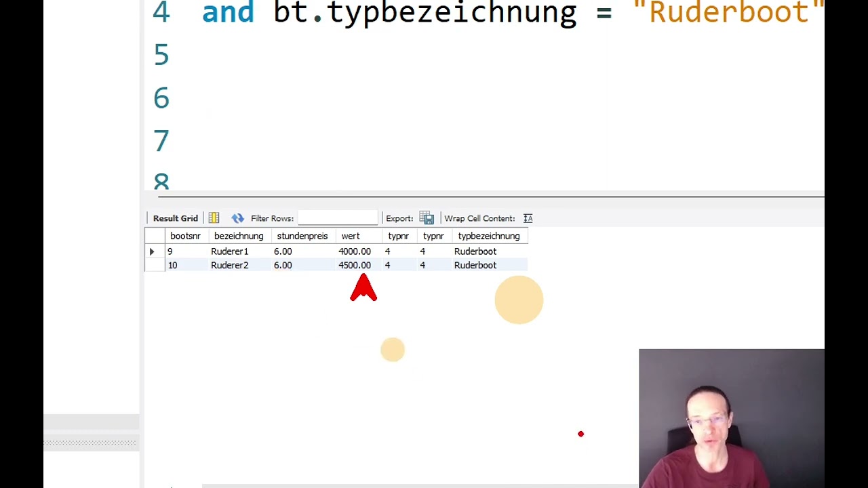Sort by bootsnr column header

(x=185, y=236)
